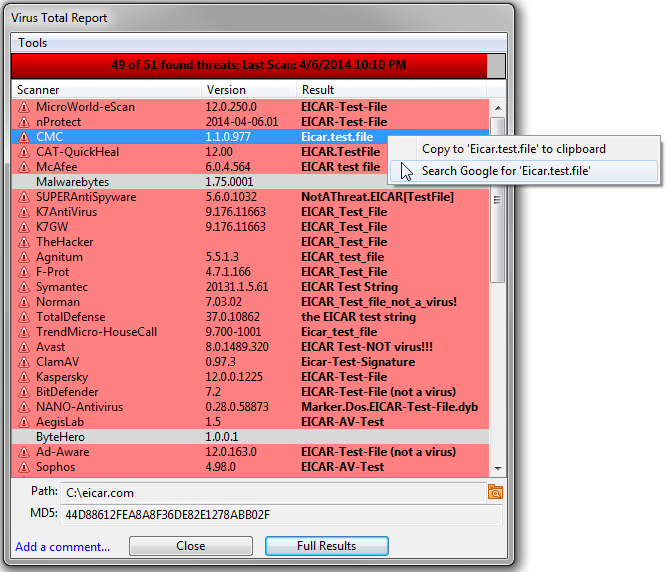This screenshot has height=572, width=668.
Task: Click version '1.75.0001' for Malwarebytes
Action: click(229, 182)
